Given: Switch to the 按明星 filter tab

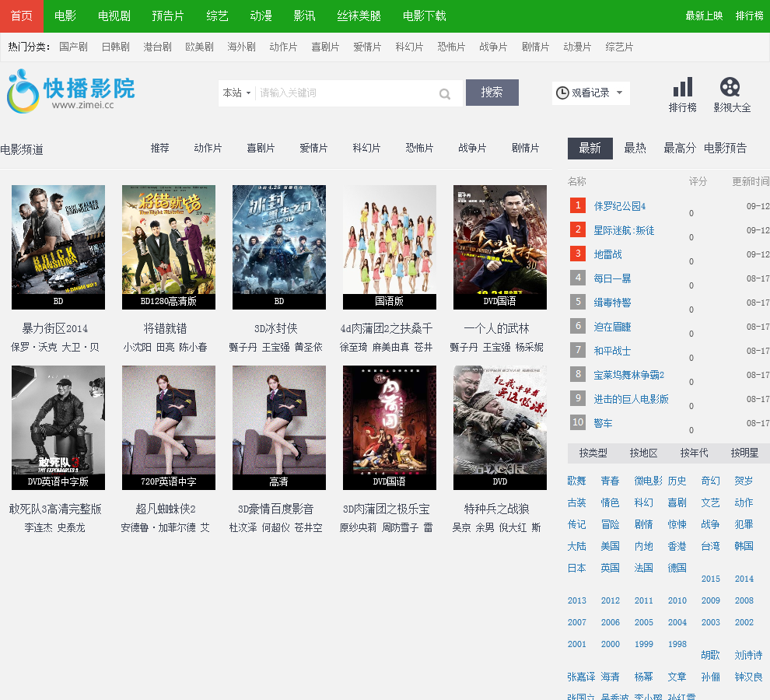Looking at the screenshot, I should pos(745,453).
